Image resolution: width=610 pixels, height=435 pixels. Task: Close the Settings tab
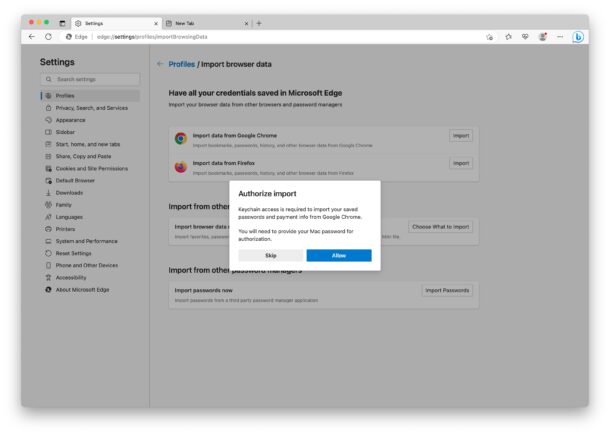click(x=156, y=24)
